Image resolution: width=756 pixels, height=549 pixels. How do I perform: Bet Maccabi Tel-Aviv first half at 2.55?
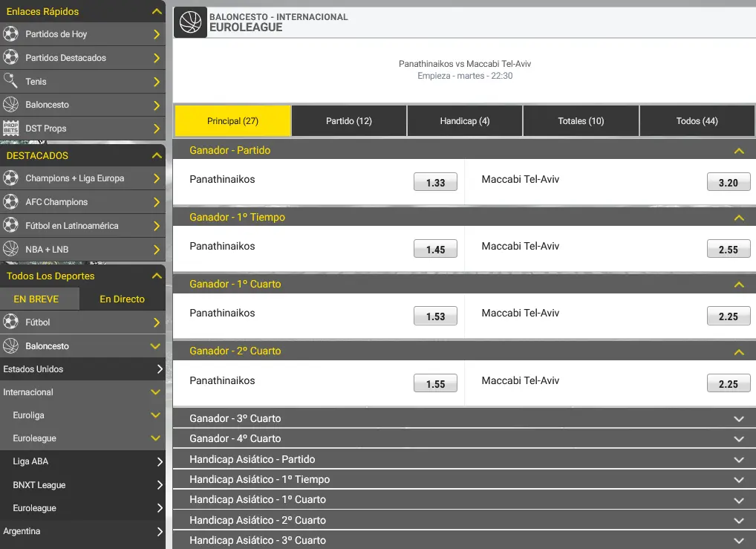[x=729, y=250]
